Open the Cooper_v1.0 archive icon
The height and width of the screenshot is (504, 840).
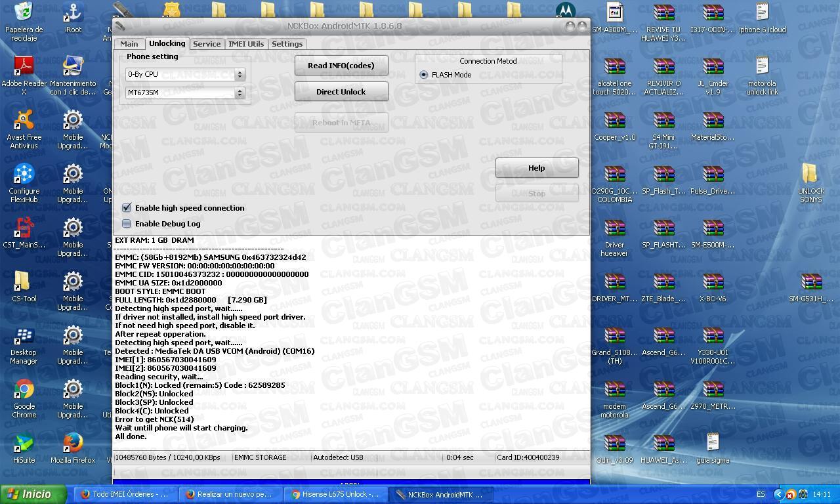point(614,125)
